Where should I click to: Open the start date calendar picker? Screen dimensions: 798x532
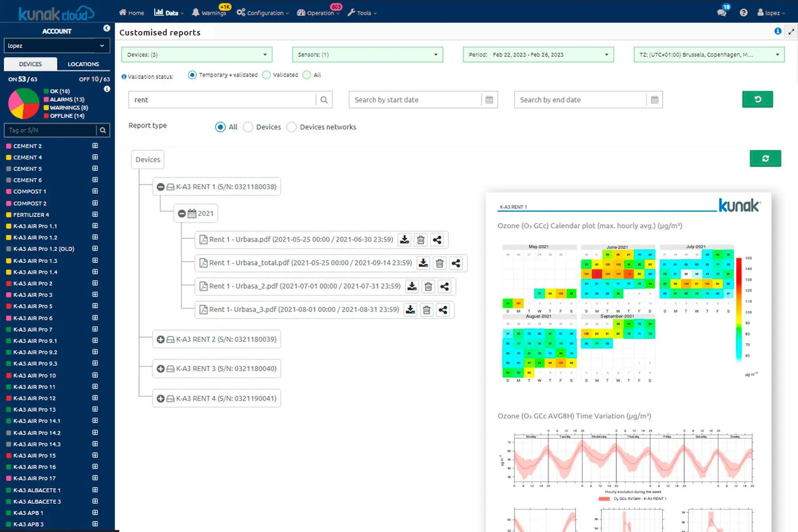coord(489,100)
